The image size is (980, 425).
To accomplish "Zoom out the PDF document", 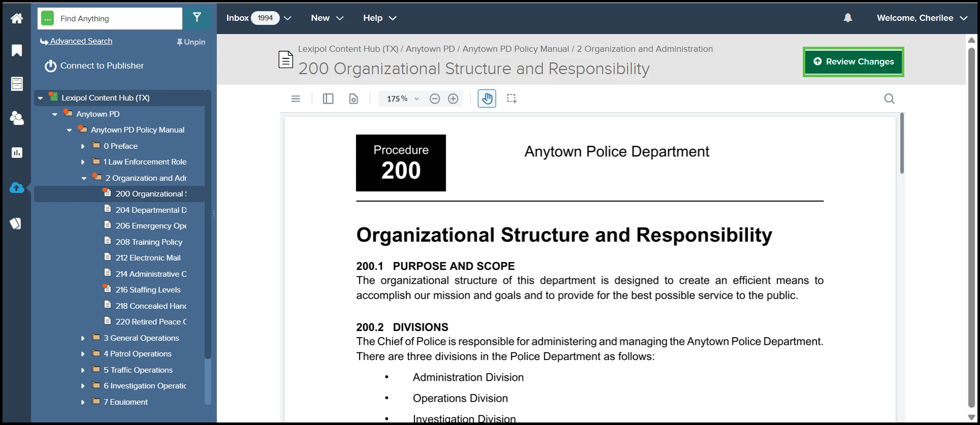I will click(435, 99).
